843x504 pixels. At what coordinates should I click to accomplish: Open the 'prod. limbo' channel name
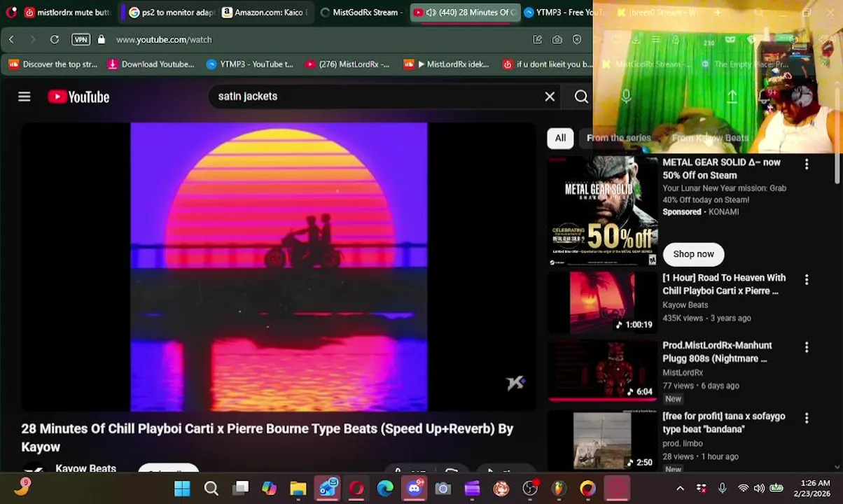(683, 443)
